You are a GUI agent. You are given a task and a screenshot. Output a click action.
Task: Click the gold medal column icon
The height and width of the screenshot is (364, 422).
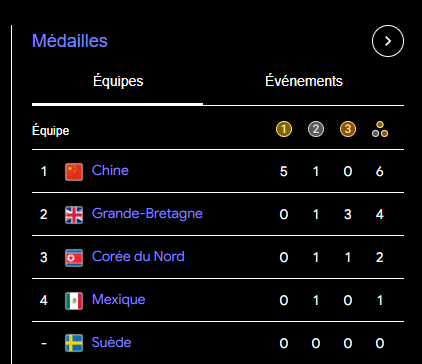pos(284,129)
